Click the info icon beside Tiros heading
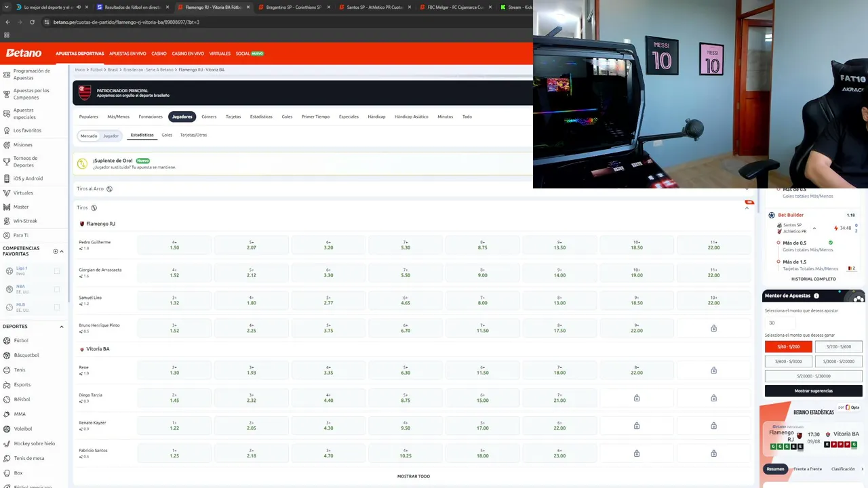Image resolution: width=868 pixels, height=488 pixels. tap(94, 208)
